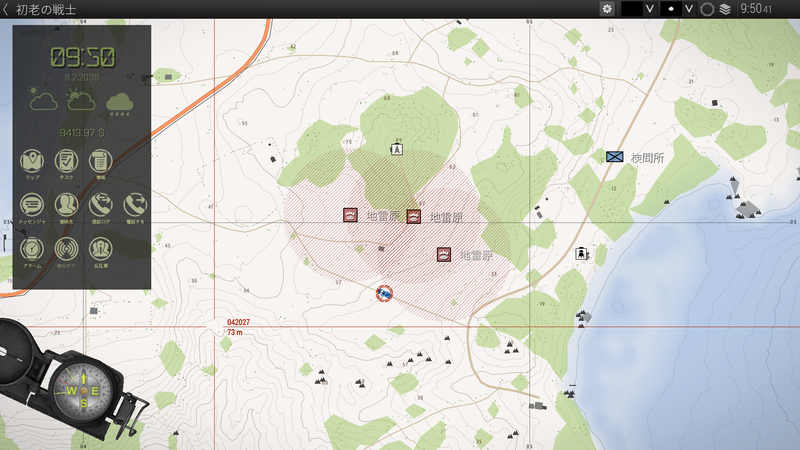The height and width of the screenshot is (450, 800).
Task: Open the dot marker shape box
Action: pos(670,9)
